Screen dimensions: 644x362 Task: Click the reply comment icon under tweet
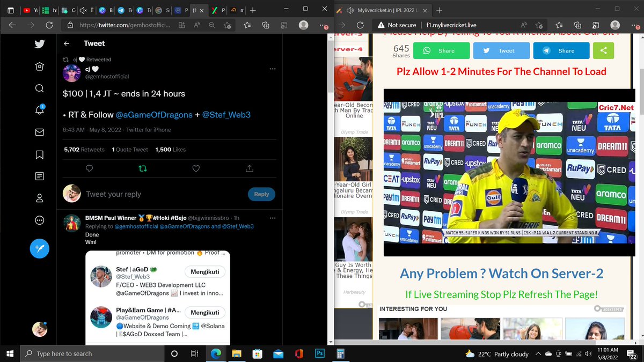click(90, 168)
